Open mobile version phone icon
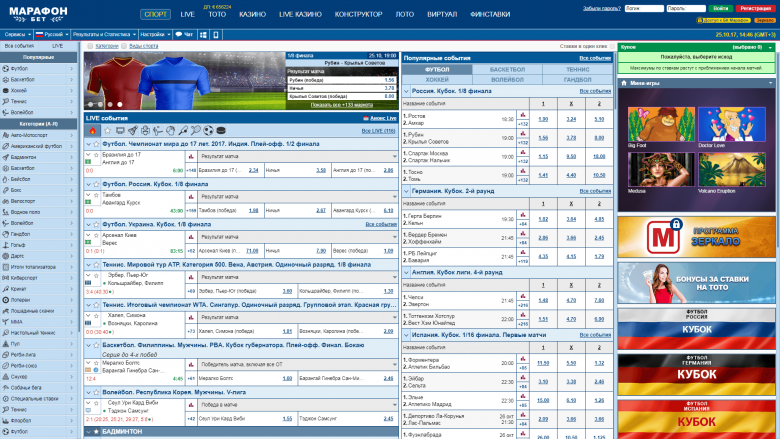This screenshot has width=780, height=439. coord(216,35)
